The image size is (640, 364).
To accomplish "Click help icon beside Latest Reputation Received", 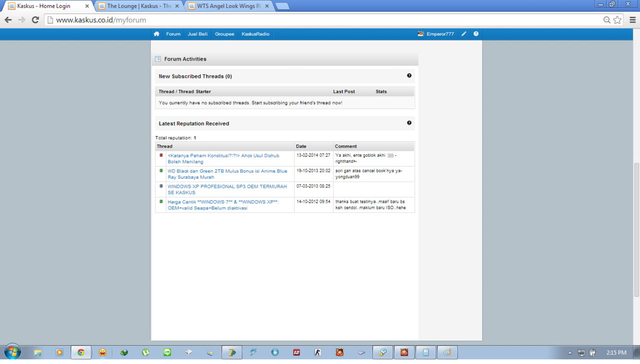I will tap(409, 123).
